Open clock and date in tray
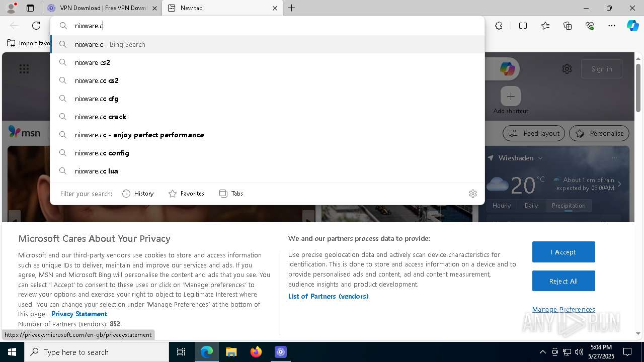The image size is (644, 362). (601, 352)
